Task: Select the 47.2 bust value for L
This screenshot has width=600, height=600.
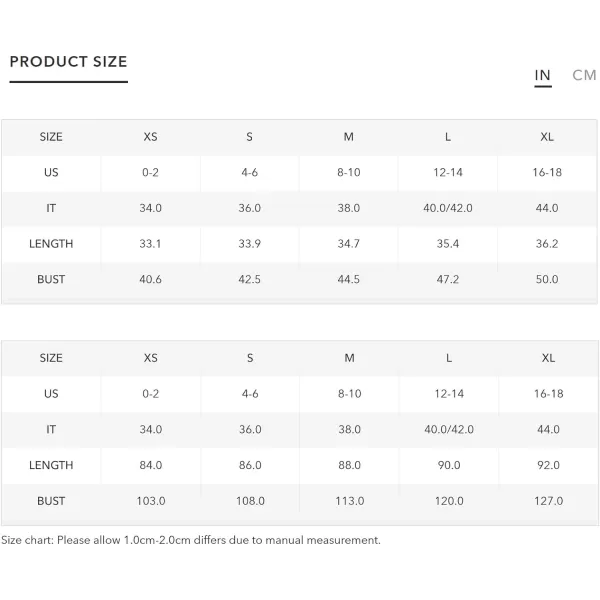Action: tap(448, 279)
